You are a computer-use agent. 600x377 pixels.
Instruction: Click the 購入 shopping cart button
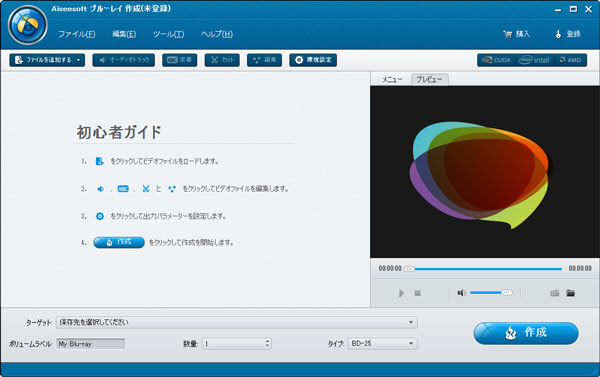tap(517, 34)
